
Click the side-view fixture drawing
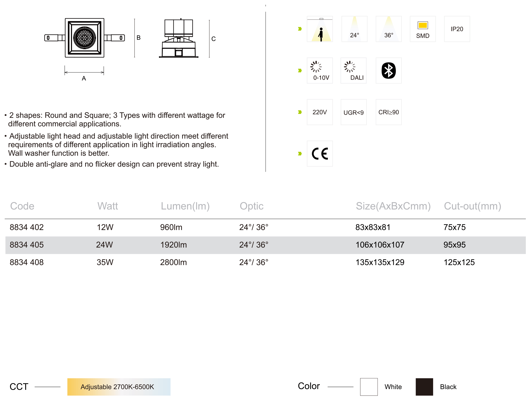tap(179, 38)
